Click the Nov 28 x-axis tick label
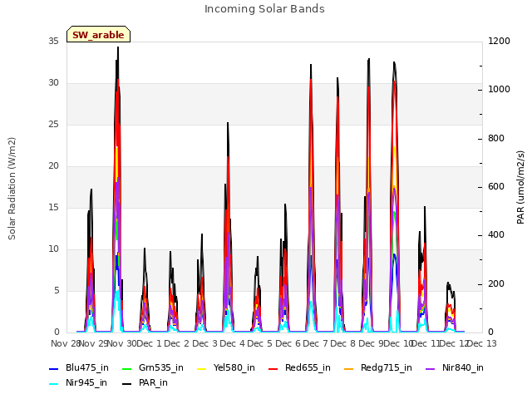This screenshot has height=399, width=532. pos(66,343)
